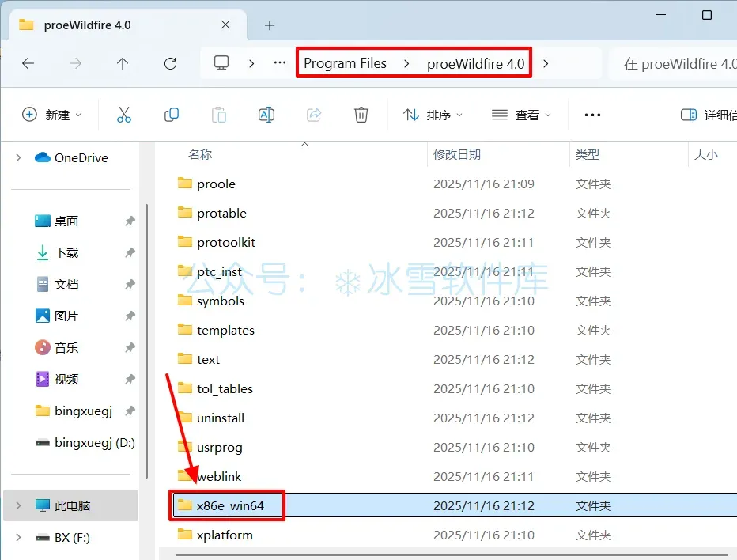Click pin icon beside 音乐

[130, 347]
